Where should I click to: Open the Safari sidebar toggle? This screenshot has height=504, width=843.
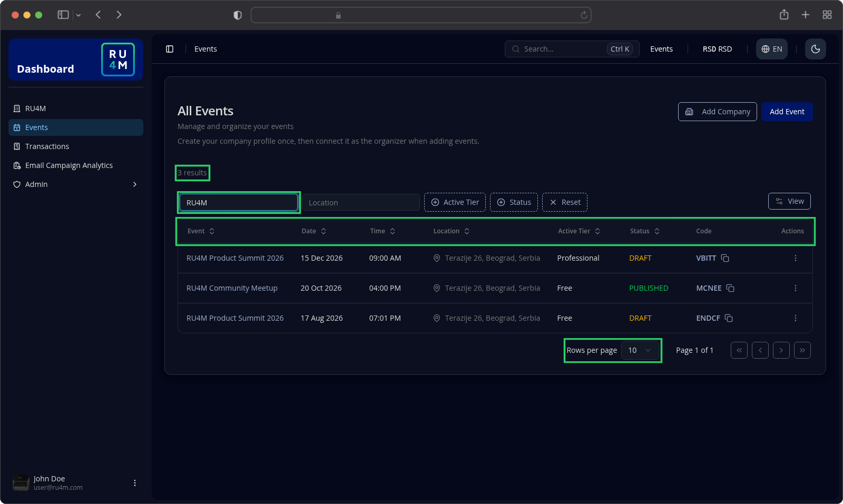coord(63,15)
